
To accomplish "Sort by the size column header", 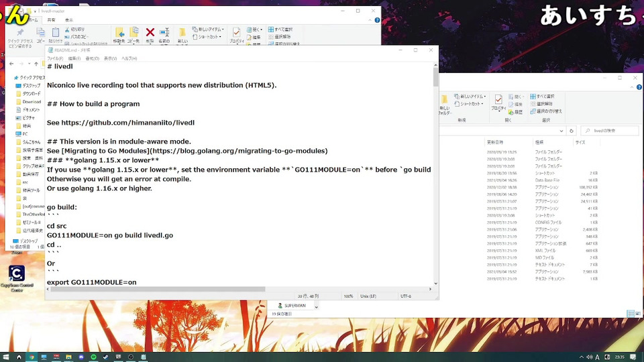I will click(580, 142).
